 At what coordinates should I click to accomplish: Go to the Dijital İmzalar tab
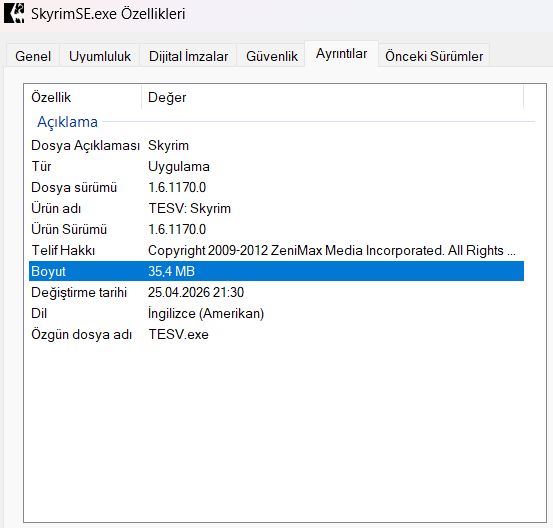click(188, 56)
